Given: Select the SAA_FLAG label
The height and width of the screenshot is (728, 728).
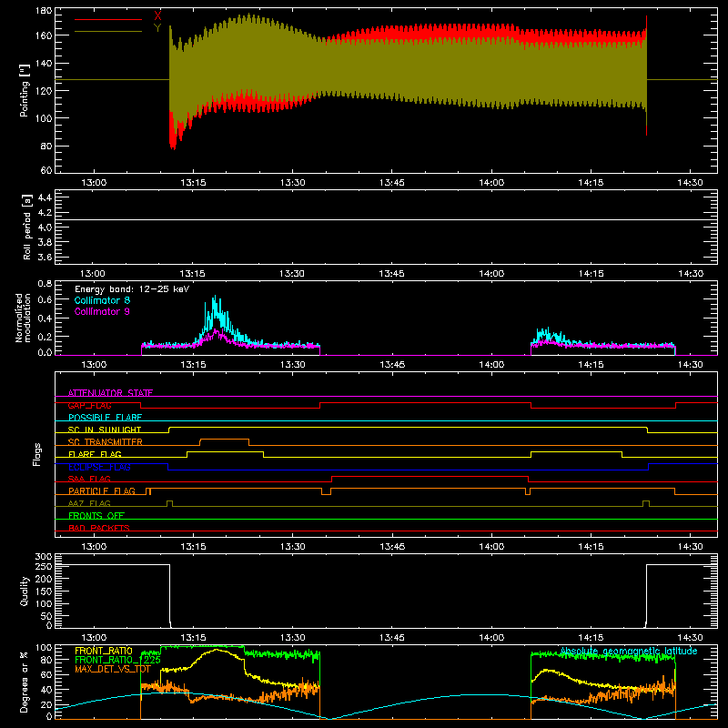Looking at the screenshot, I should (89, 479).
